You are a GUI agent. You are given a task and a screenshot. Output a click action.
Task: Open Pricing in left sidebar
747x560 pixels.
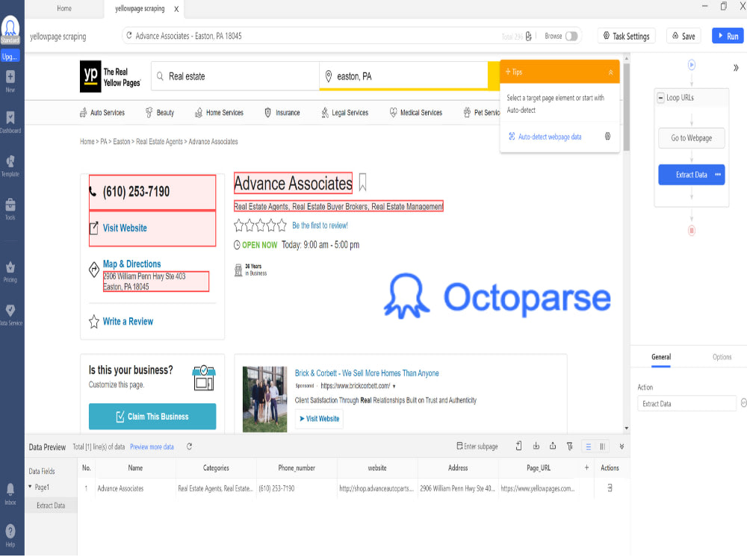click(10, 272)
